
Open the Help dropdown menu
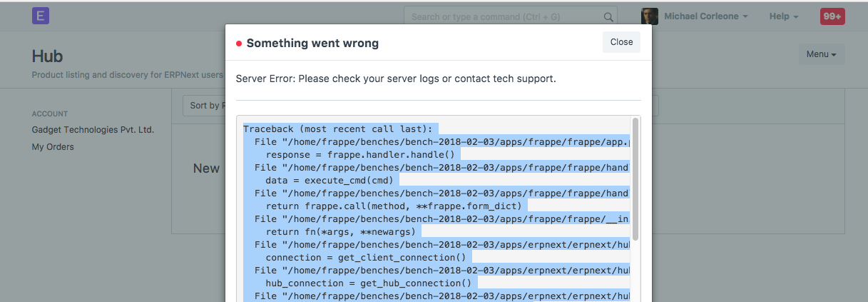[784, 16]
